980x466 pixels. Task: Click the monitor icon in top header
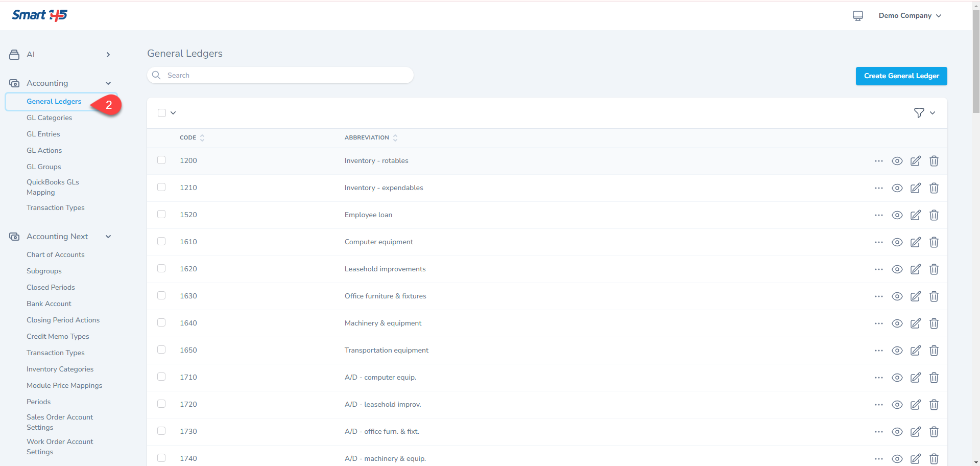coord(857,16)
